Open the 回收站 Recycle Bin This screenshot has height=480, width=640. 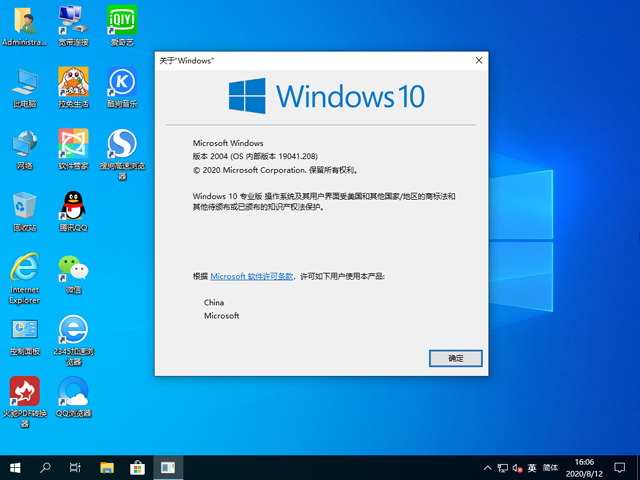click(x=24, y=212)
